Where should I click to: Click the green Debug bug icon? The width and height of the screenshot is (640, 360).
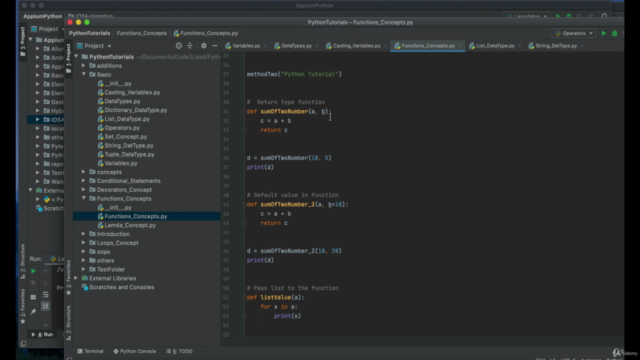tap(615, 33)
